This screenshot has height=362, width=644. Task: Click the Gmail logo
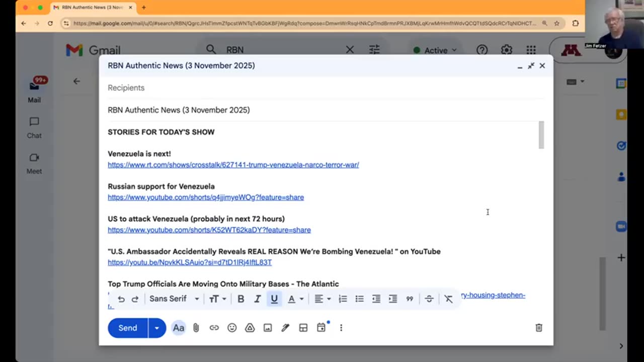coord(93,50)
